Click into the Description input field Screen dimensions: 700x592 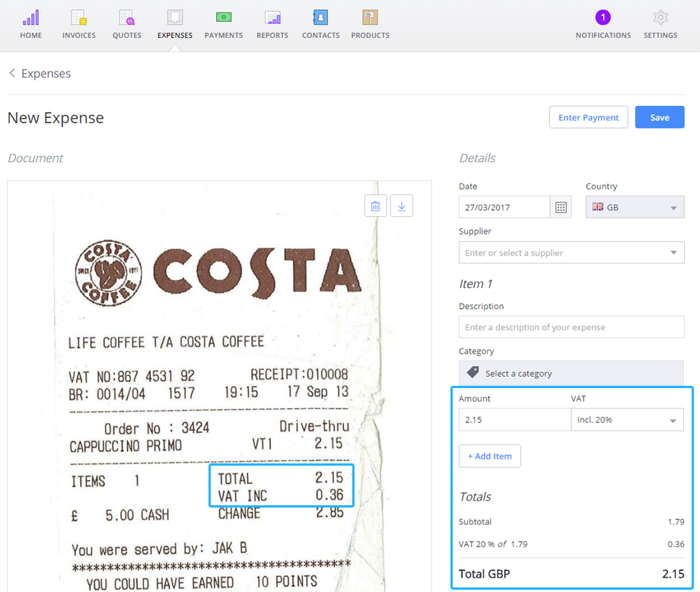571,327
